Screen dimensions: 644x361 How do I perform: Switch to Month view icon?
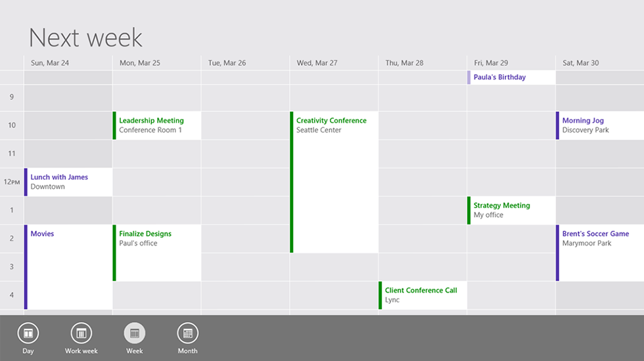(188, 333)
